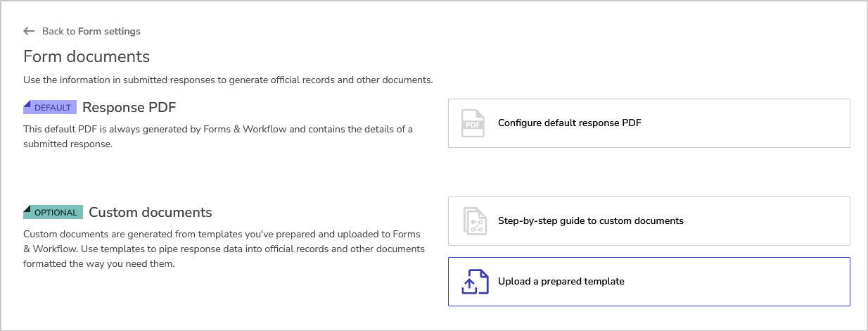Click the intro sentence about generating official records
Screen dimensions: 868x331
coord(228,80)
